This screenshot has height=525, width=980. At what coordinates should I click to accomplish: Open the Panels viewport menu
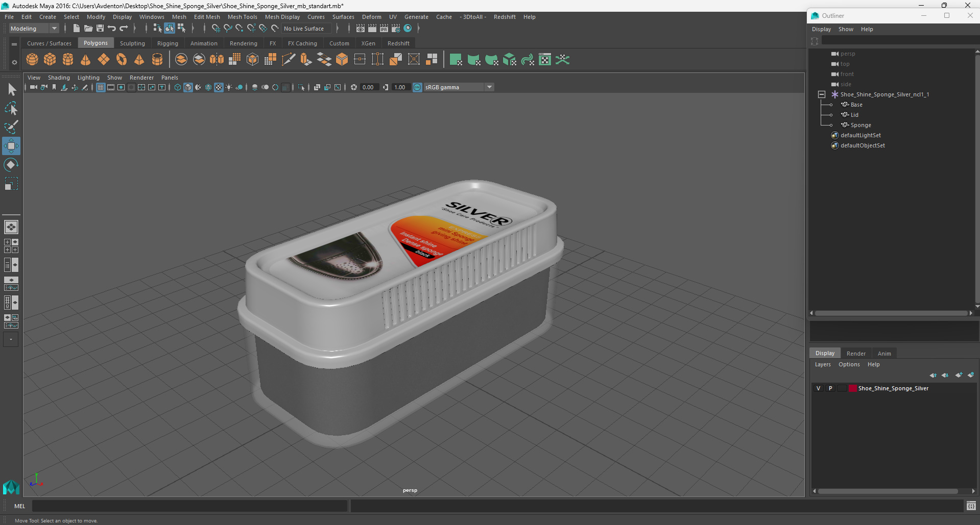(170, 78)
